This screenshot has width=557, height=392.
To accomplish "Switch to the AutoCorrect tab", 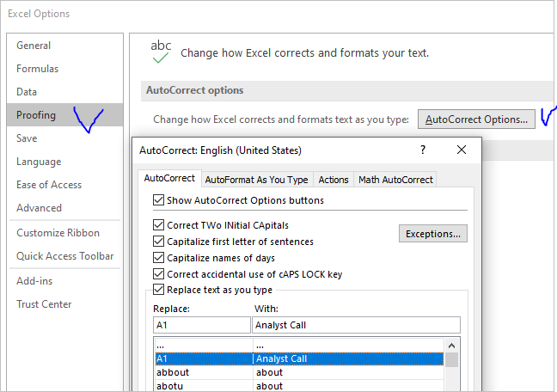I will pyautogui.click(x=169, y=178).
